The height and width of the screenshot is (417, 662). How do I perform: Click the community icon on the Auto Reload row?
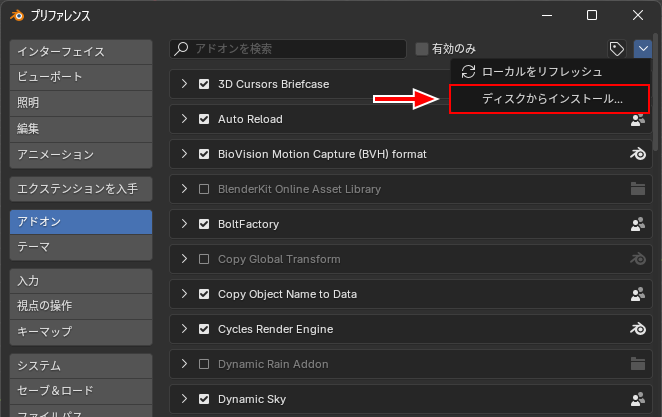(x=637, y=120)
